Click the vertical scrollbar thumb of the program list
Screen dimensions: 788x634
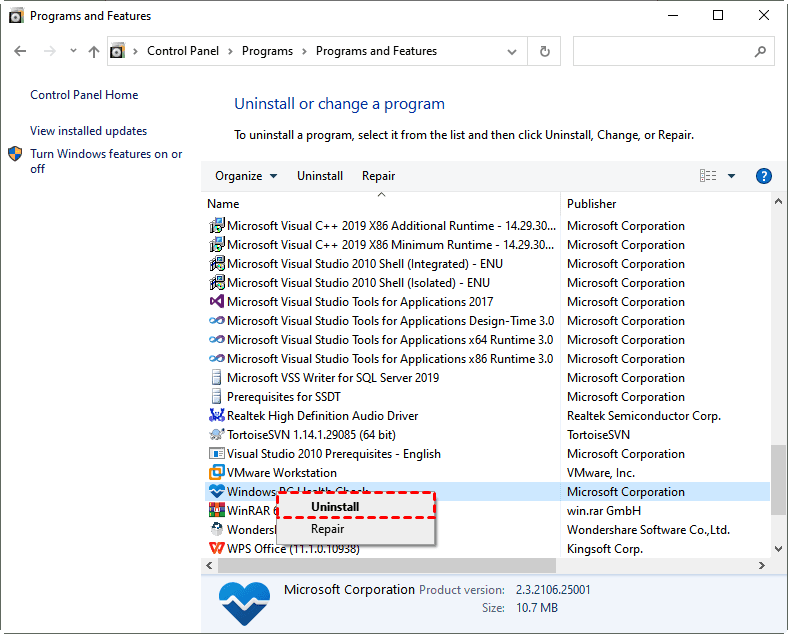click(779, 480)
